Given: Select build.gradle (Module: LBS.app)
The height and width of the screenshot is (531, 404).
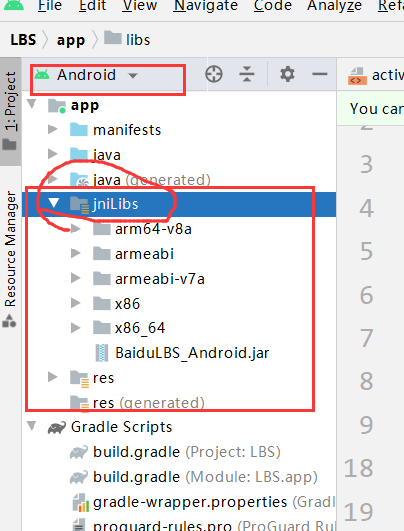Looking at the screenshot, I should (179, 477).
